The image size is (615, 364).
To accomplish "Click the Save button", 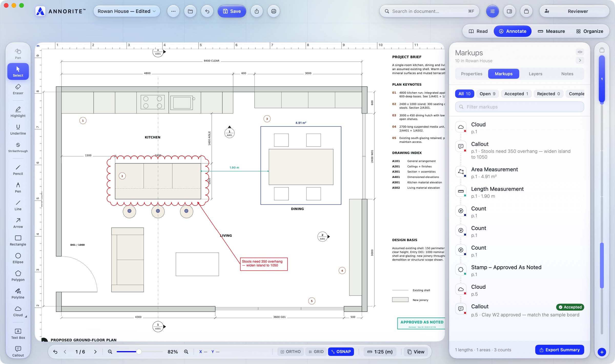I will click(232, 11).
